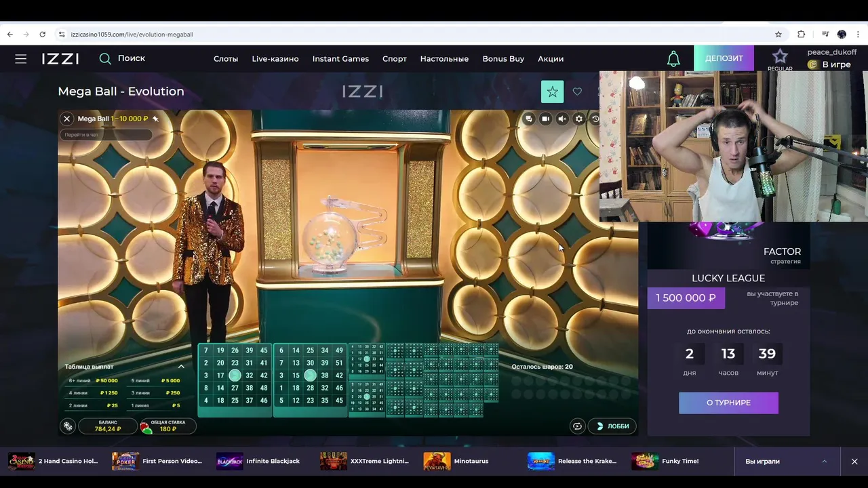Screen dimensions: 868x488
Task: Open the peace_dukoff profile name
Action: click(x=831, y=52)
